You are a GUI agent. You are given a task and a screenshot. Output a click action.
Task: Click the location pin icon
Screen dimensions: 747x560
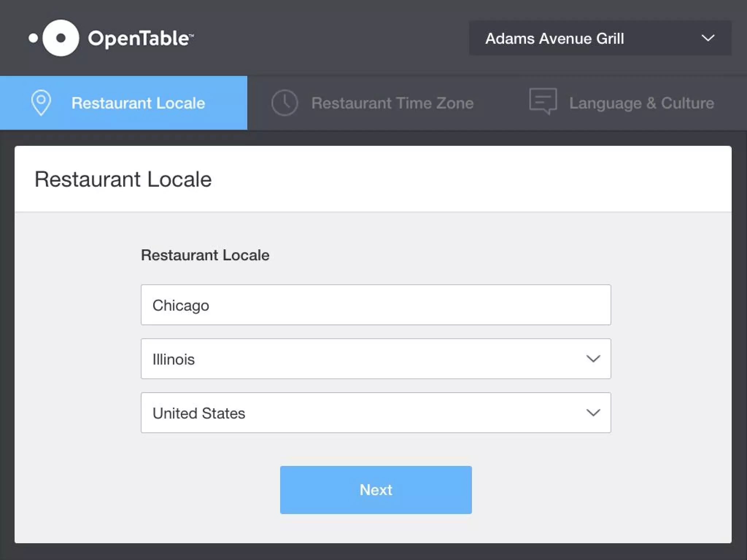tap(41, 102)
